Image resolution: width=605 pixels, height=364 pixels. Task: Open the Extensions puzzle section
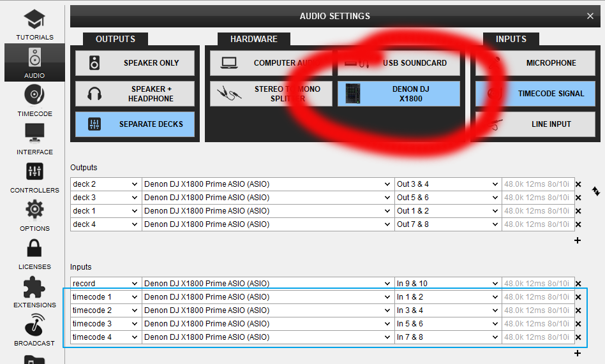coord(34,291)
